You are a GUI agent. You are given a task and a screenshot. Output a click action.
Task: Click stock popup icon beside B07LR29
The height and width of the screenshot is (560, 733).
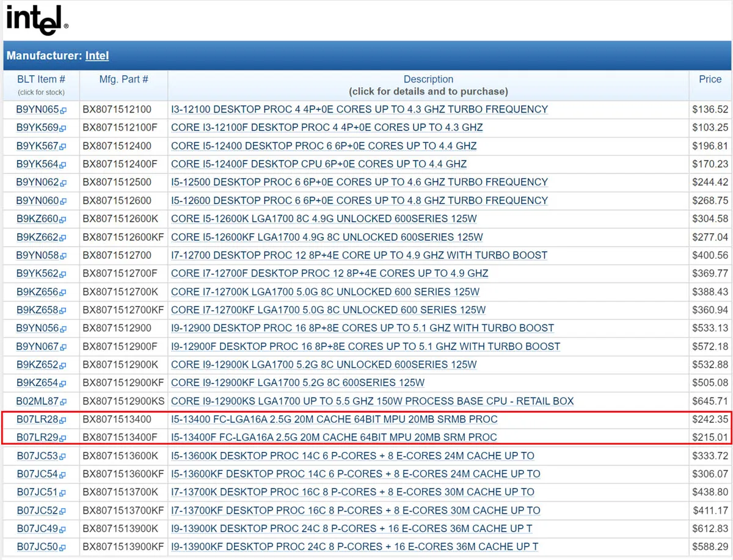63,438
